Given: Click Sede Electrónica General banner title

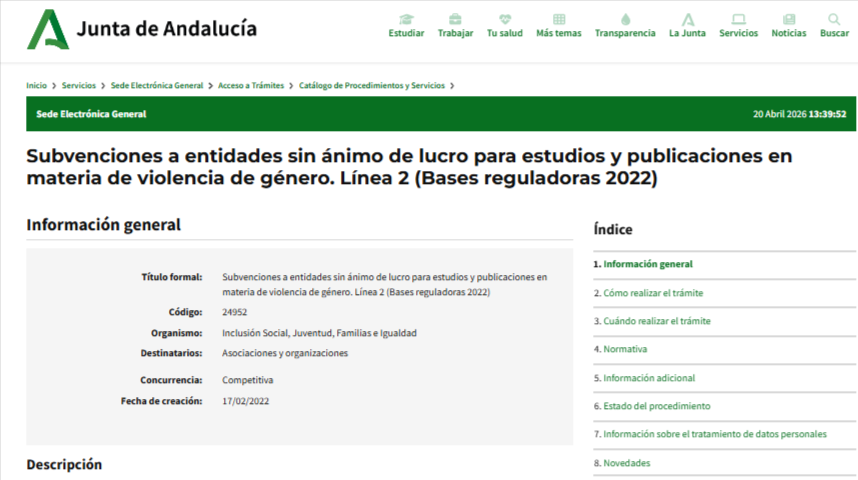Looking at the screenshot, I should (x=91, y=114).
